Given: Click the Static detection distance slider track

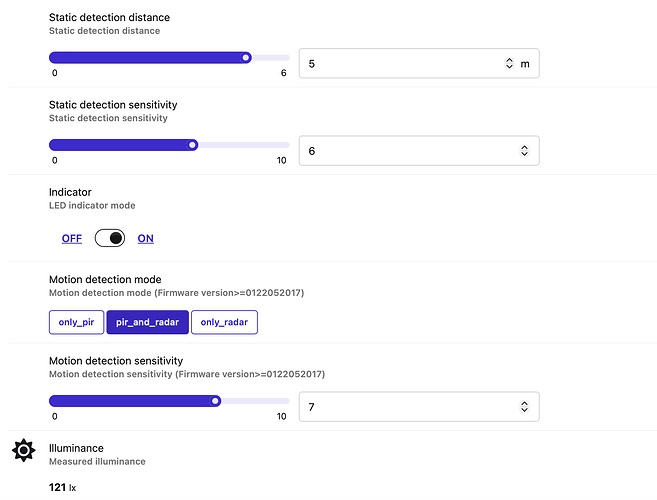Looking at the screenshot, I should (150, 58).
